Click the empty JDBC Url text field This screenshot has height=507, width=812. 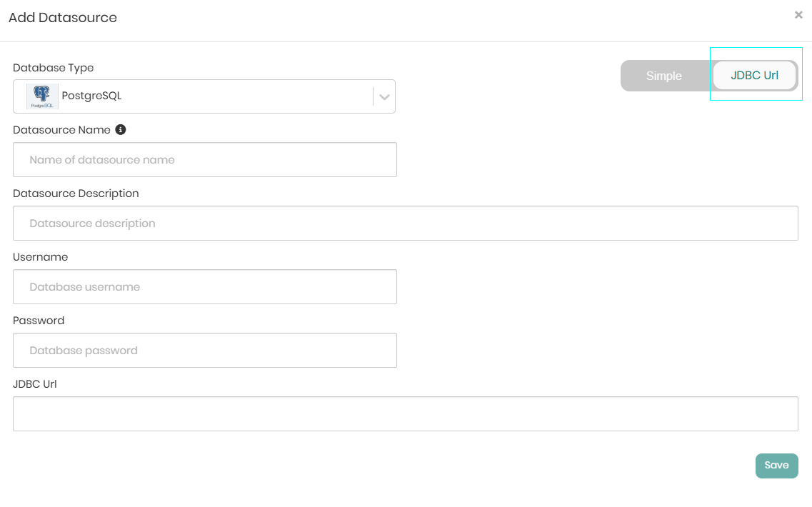(x=406, y=413)
